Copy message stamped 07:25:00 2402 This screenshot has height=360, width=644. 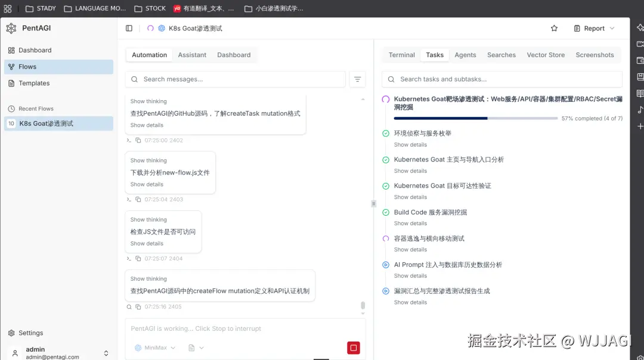click(x=138, y=141)
